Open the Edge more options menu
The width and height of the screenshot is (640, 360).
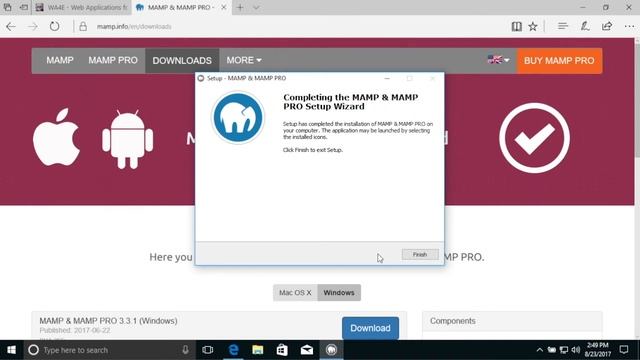(629, 27)
